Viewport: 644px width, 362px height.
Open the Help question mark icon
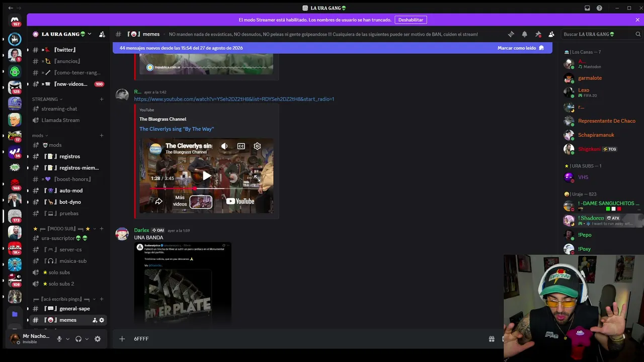point(599,8)
